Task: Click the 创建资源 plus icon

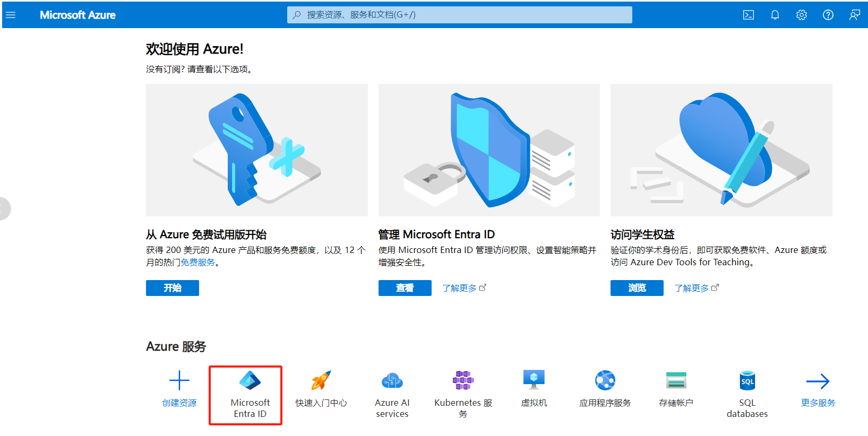Action: pos(179,380)
